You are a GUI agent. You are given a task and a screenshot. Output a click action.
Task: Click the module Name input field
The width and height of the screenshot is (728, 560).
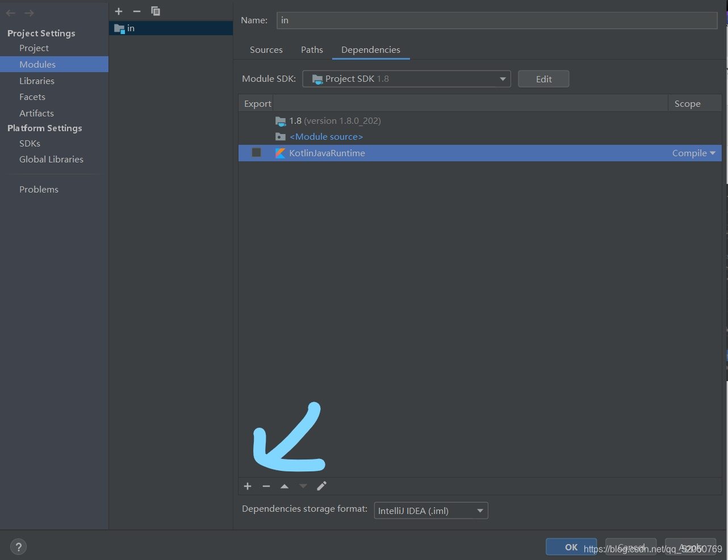497,20
